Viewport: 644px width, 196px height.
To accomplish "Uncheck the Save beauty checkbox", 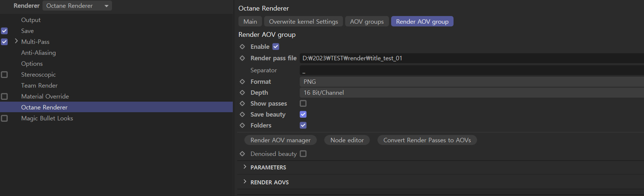I will tap(303, 114).
